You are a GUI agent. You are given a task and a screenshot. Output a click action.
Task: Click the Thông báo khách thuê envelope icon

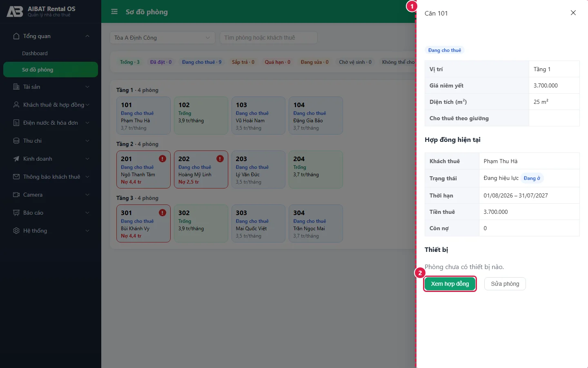16,177
